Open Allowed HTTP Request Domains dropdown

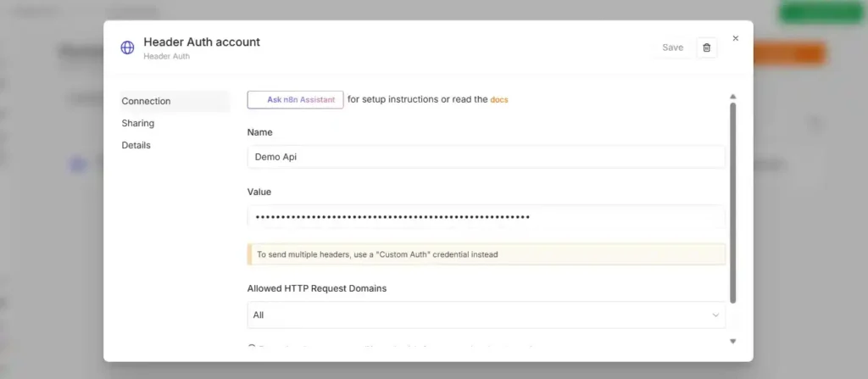tap(486, 315)
